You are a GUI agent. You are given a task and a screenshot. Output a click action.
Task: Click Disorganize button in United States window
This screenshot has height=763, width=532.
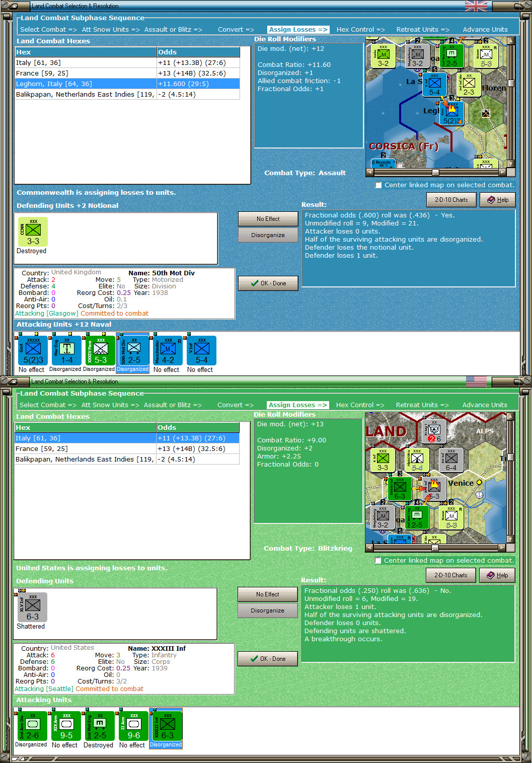(267, 611)
